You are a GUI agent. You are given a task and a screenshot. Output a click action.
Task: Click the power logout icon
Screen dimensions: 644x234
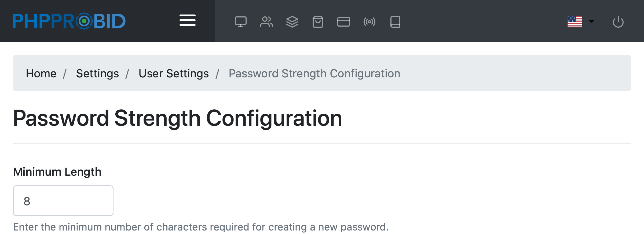(x=618, y=22)
